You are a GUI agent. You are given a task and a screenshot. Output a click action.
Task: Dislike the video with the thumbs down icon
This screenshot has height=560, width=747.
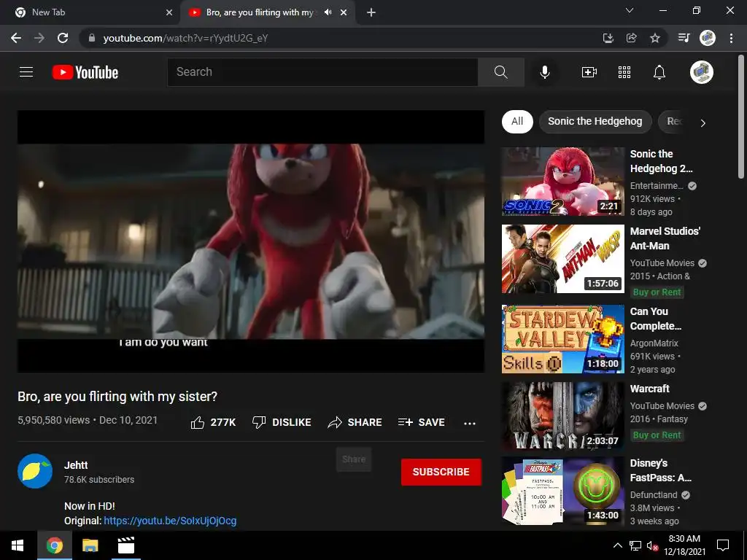click(x=259, y=422)
